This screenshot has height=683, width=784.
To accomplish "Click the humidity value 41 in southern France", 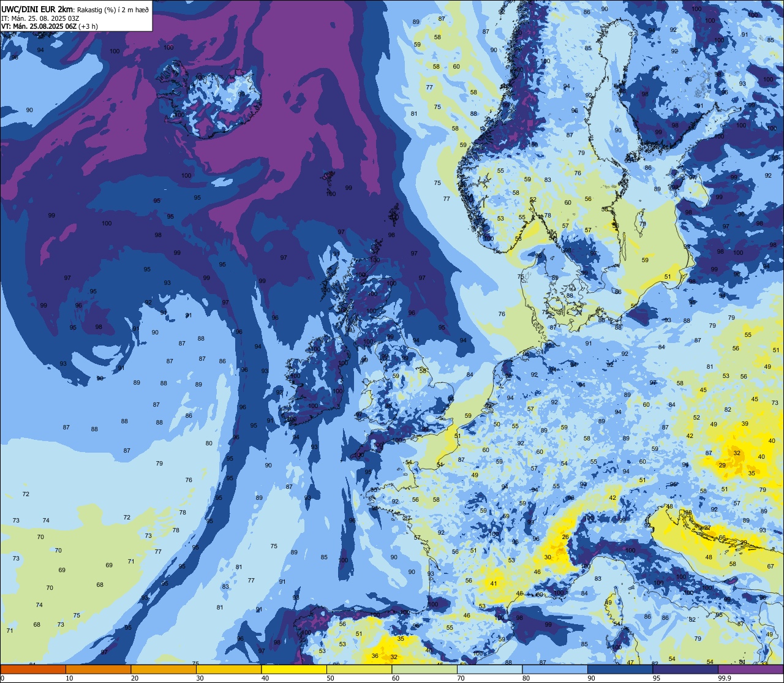I will (x=494, y=584).
